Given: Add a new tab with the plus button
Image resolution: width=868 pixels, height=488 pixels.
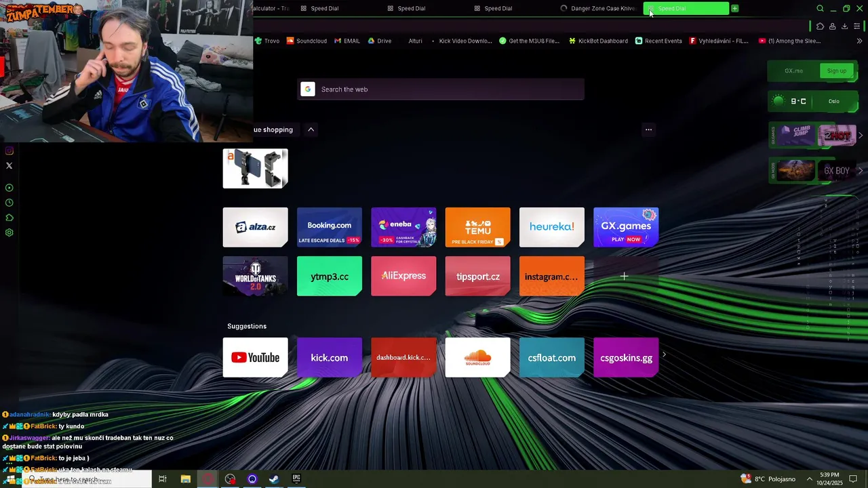Looking at the screenshot, I should pyautogui.click(x=734, y=9).
